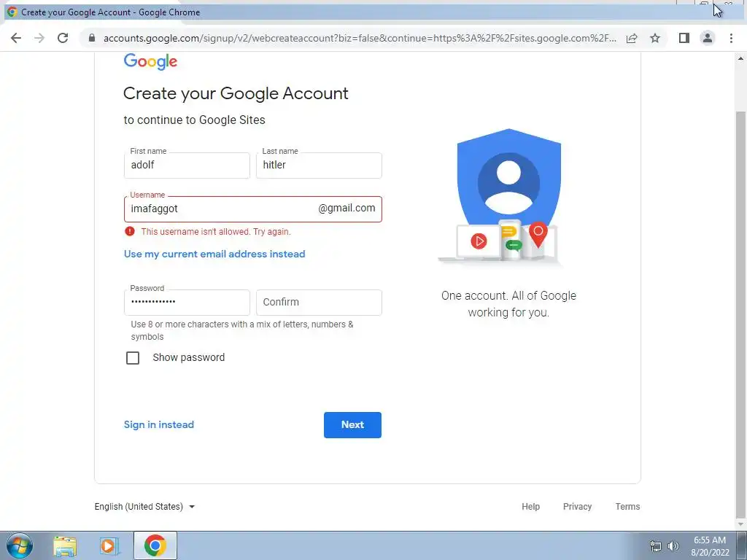Image resolution: width=747 pixels, height=560 pixels.
Task: Go back to the previous page
Action: click(16, 38)
